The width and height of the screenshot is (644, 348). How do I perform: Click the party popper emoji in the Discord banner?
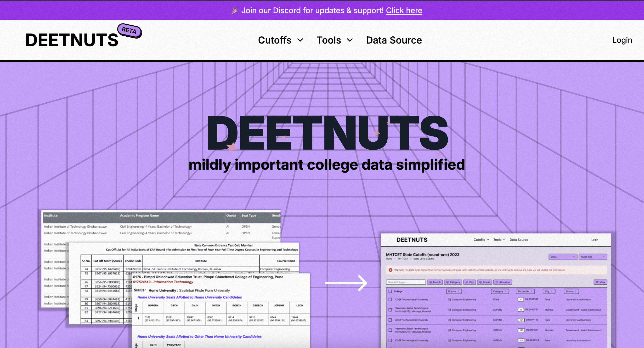235,10
